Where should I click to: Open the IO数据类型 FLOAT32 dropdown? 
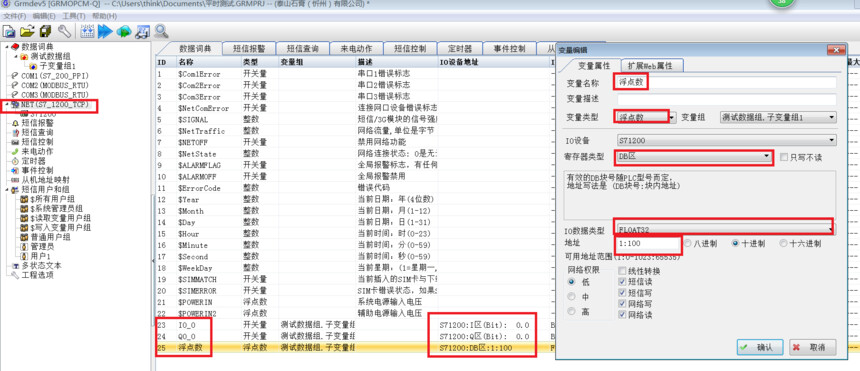click(x=725, y=228)
